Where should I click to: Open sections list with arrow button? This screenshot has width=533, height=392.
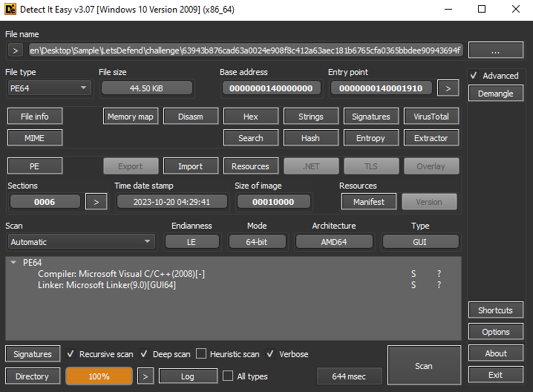(x=96, y=201)
